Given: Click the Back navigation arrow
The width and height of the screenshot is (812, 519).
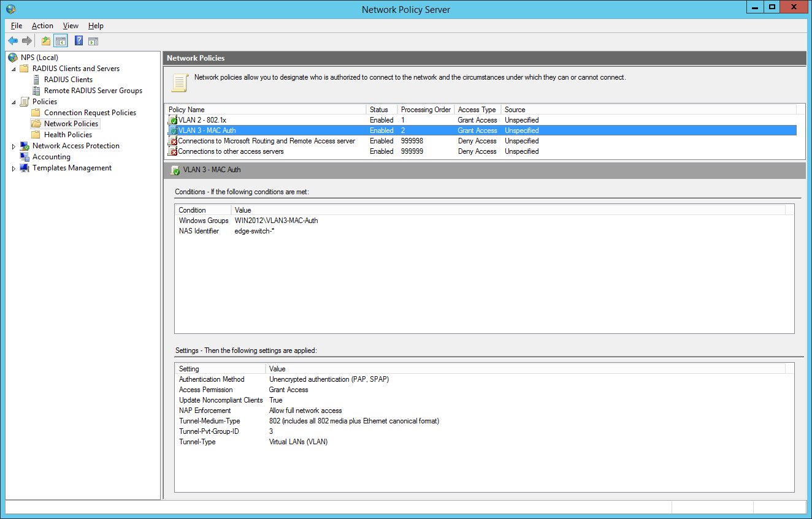Looking at the screenshot, I should pos(13,40).
